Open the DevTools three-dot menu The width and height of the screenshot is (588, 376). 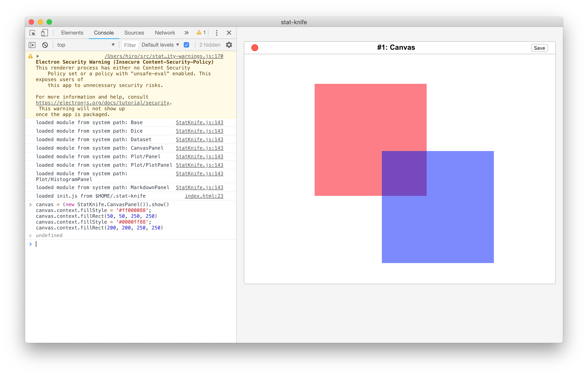217,33
